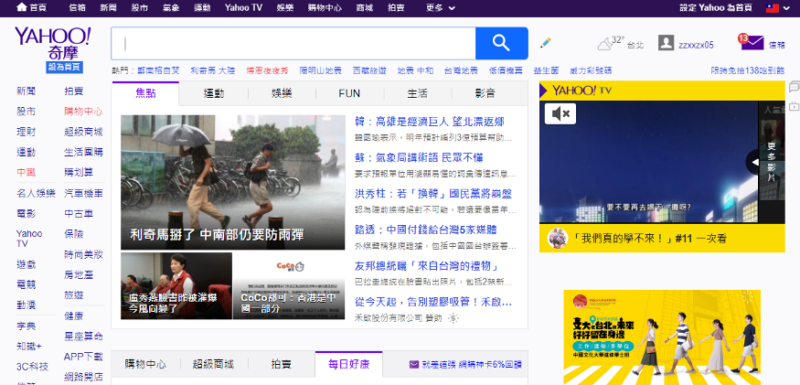Focus the main search input field
800x385 pixels.
pyautogui.click(x=293, y=43)
